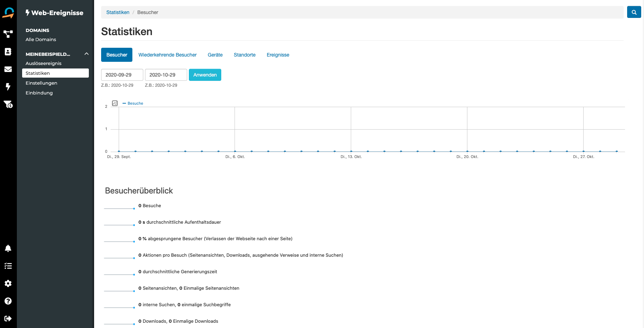Click the Anwenden button
Viewport: 644px width, 328px height.
(205, 75)
